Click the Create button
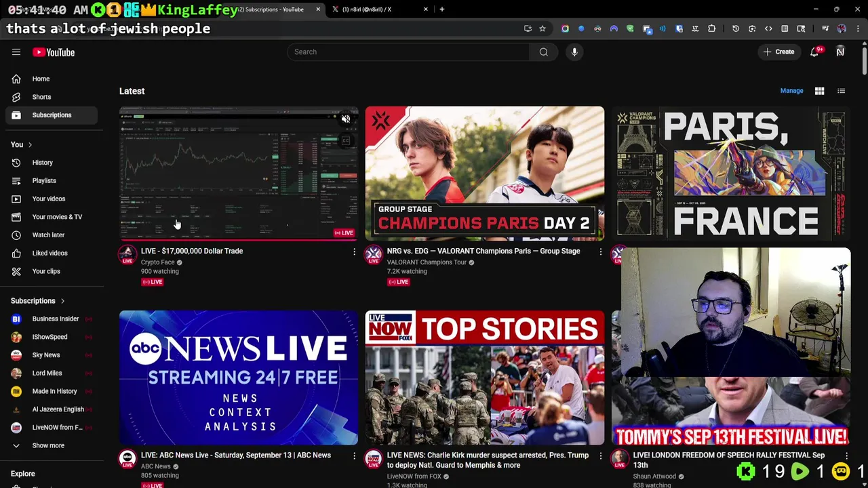The height and width of the screenshot is (488, 868). (x=778, y=52)
